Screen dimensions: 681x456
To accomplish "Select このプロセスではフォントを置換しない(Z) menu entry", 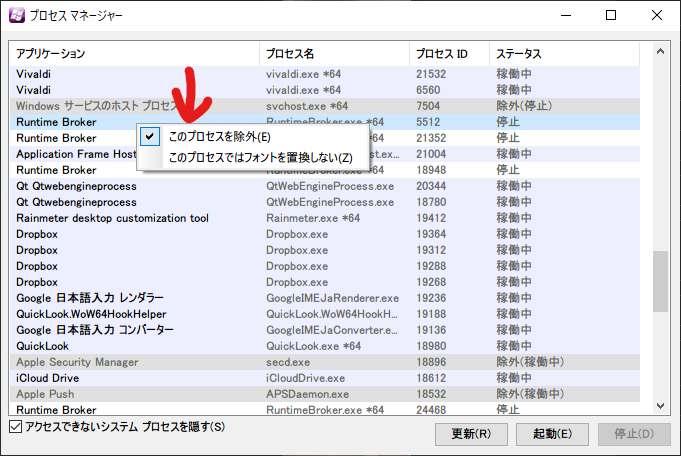I will tap(260, 158).
